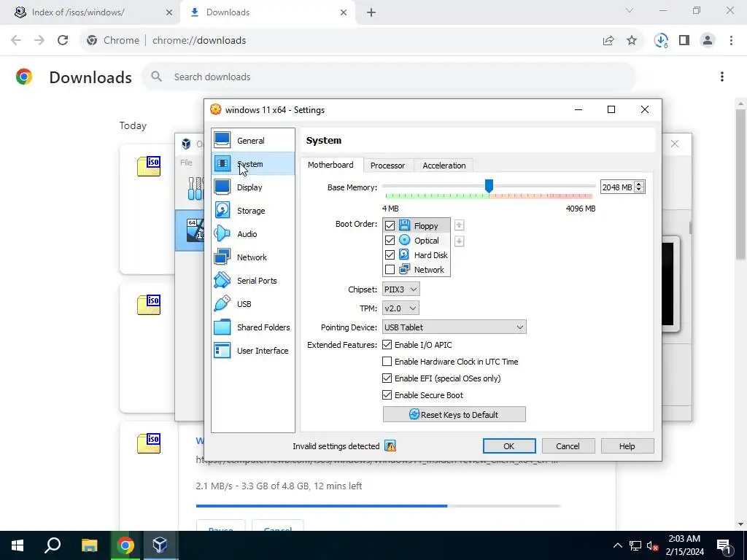The image size is (747, 560).
Task: Open taskbar search magnifier
Action: click(53, 545)
